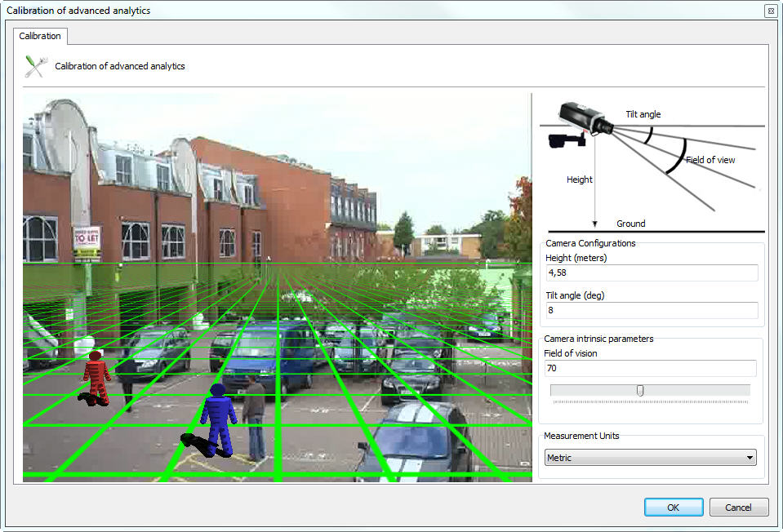The width and height of the screenshot is (783, 532).
Task: Focus the Height (meters) input field
Action: pos(651,273)
